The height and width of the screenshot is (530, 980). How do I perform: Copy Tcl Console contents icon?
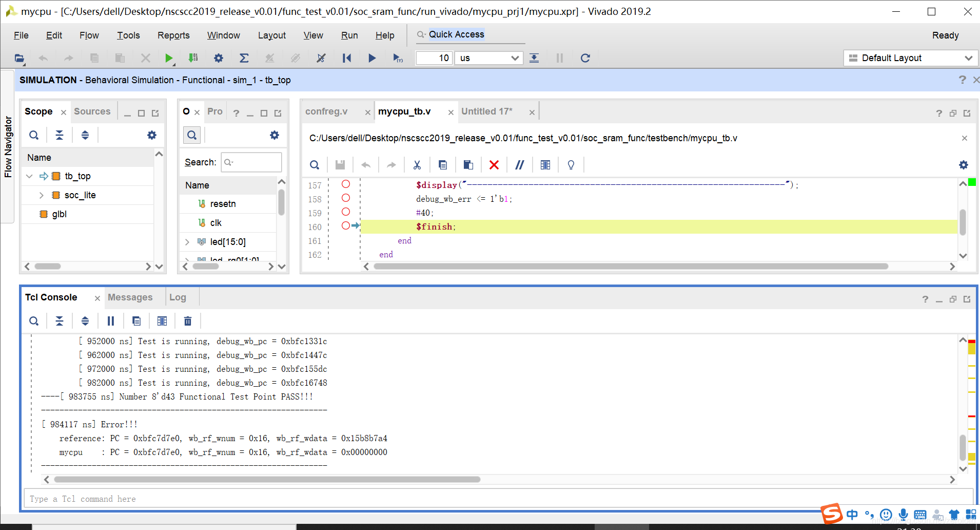point(136,321)
